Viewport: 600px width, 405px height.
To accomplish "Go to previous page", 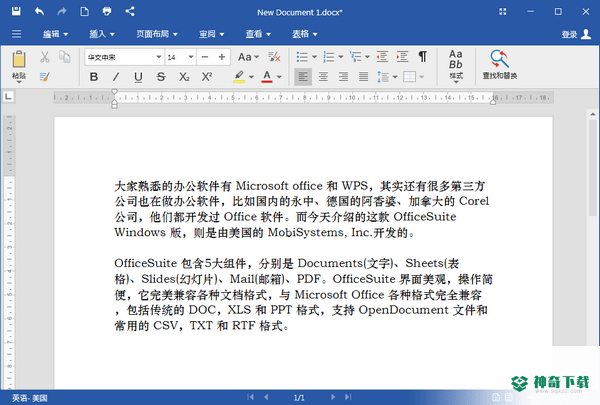I will (266, 397).
